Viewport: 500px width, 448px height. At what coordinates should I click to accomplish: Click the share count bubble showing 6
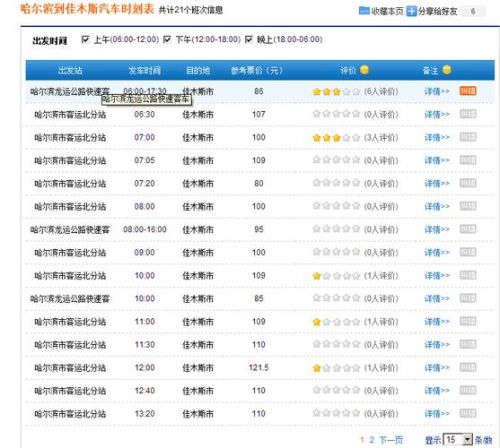(473, 11)
